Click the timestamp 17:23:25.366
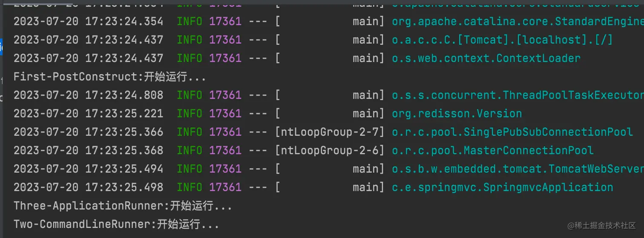Image resolution: width=644 pixels, height=238 pixels. [x=124, y=132]
